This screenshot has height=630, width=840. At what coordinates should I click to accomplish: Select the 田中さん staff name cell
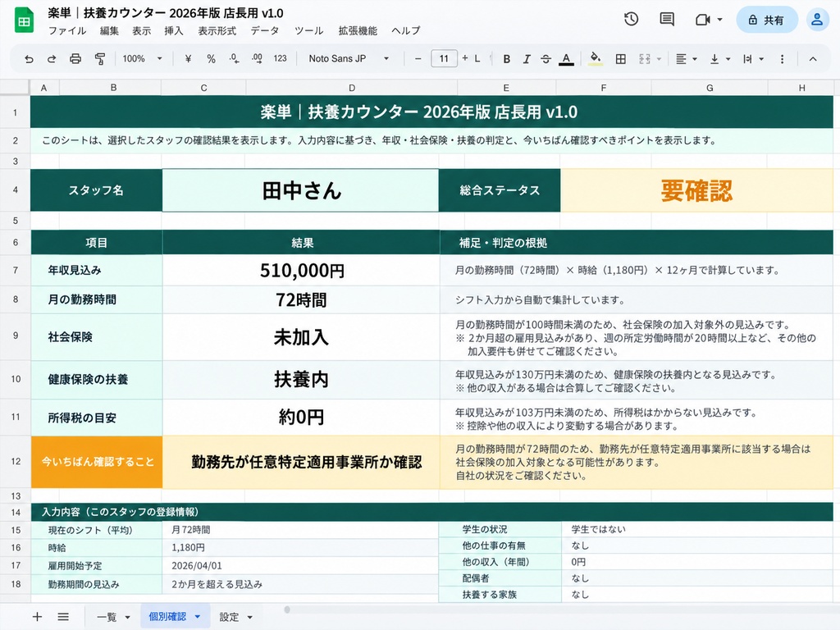(300, 190)
